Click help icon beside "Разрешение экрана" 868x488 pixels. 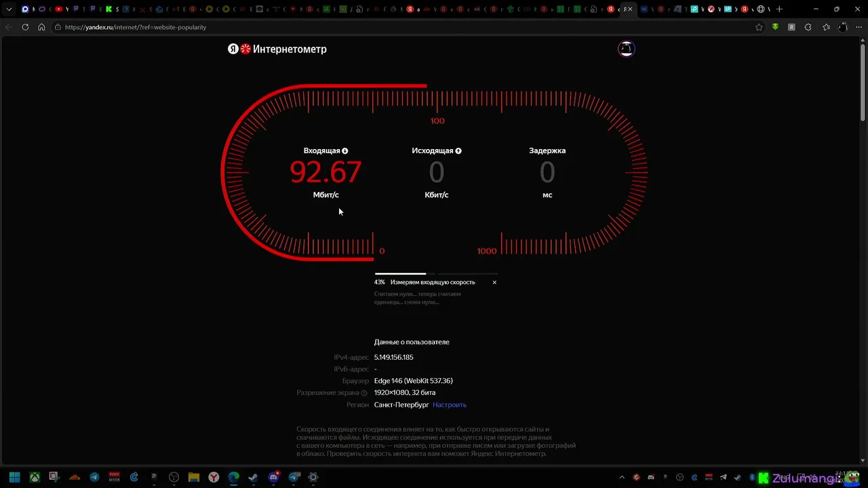(364, 393)
